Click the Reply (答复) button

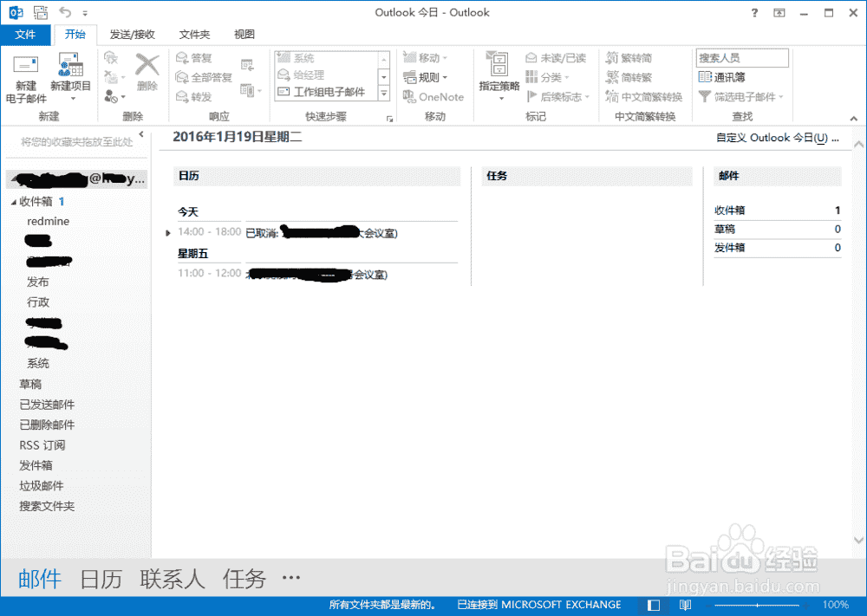pos(194,58)
